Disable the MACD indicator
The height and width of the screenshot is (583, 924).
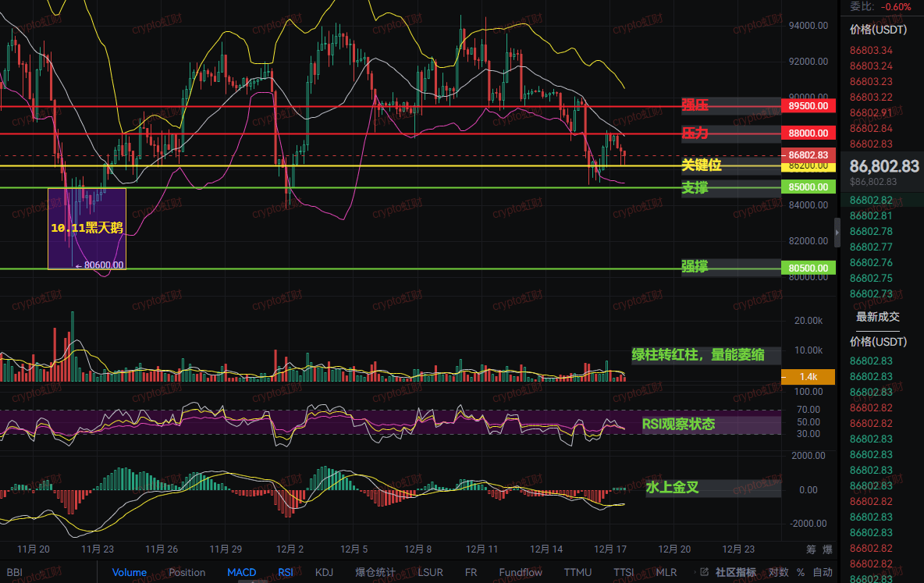pyautogui.click(x=241, y=572)
